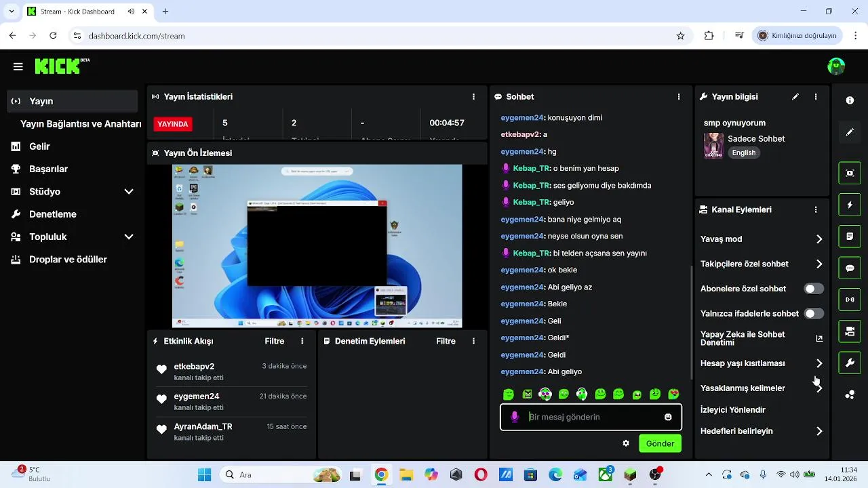Open the hamburger menu beside the Kick logo
This screenshot has height=488, width=868.
(18, 66)
